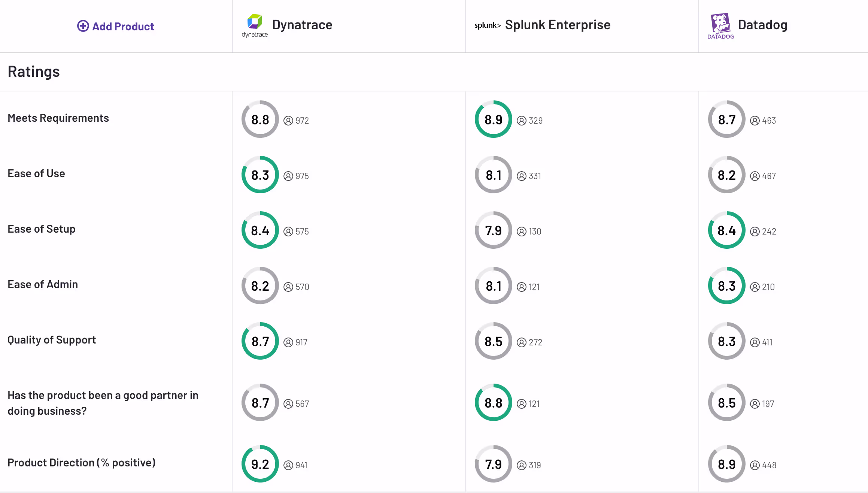Click the Quality of Support row label
The height and width of the screenshot is (493, 868).
tap(52, 340)
